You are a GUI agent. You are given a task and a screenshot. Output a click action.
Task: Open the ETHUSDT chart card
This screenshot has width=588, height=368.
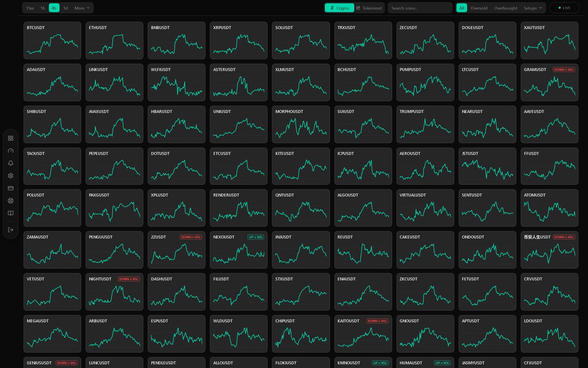[x=114, y=40]
